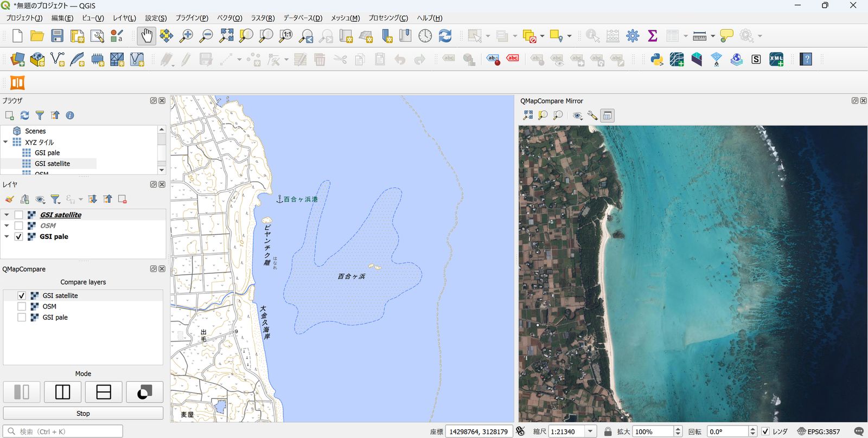Viewport: 868px width, 438px height.
Task: Open Processing Toolbox gear icon
Action: tap(633, 36)
